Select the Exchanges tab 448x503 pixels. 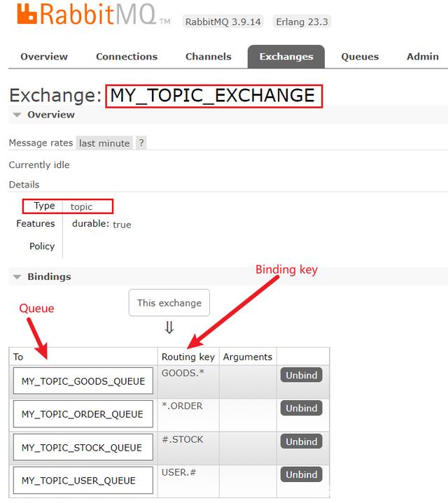[x=286, y=57]
